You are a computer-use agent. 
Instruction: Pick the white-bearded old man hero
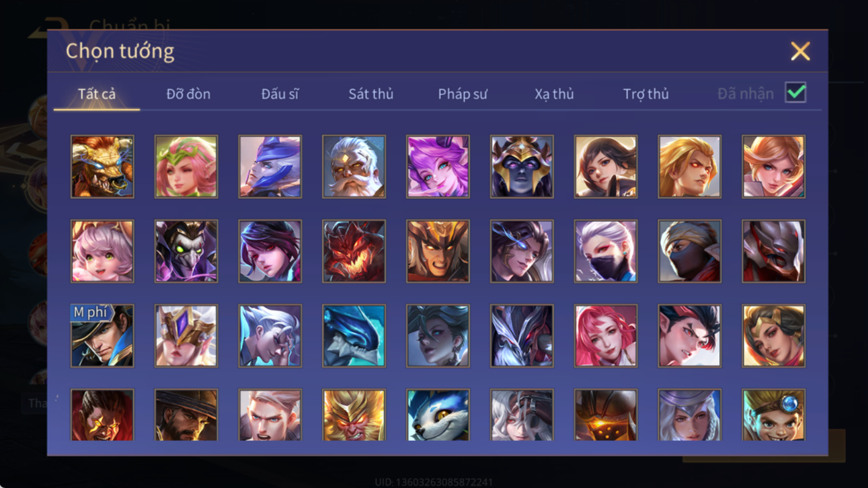tap(354, 167)
